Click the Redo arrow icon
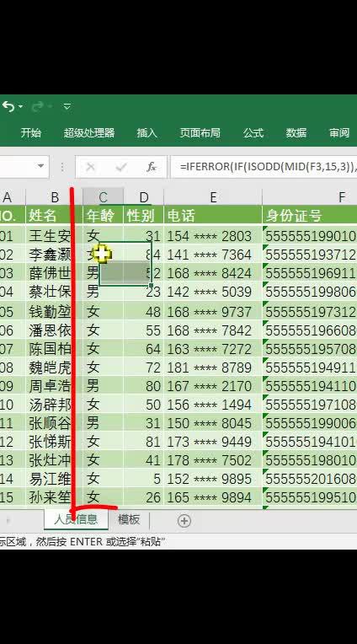 [x=37, y=107]
